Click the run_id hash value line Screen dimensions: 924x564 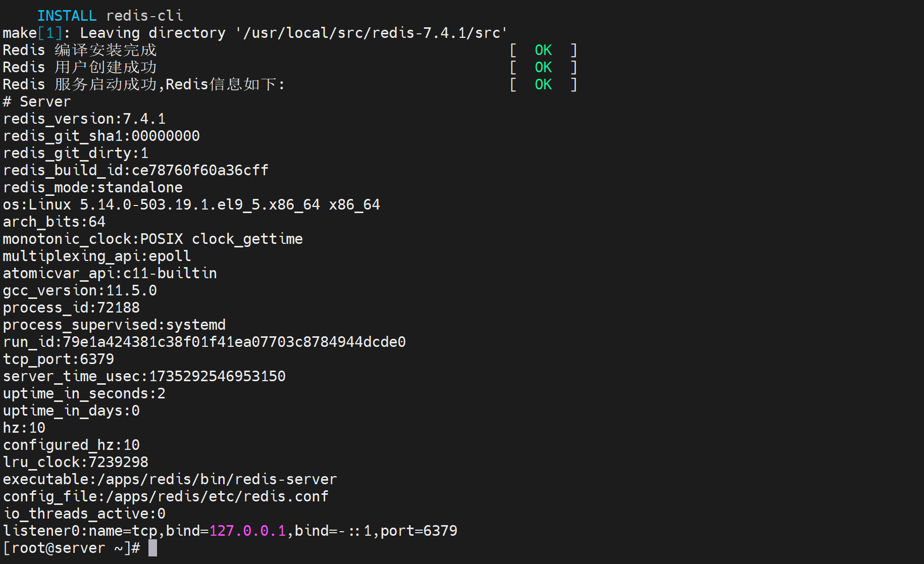pyautogui.click(x=204, y=342)
